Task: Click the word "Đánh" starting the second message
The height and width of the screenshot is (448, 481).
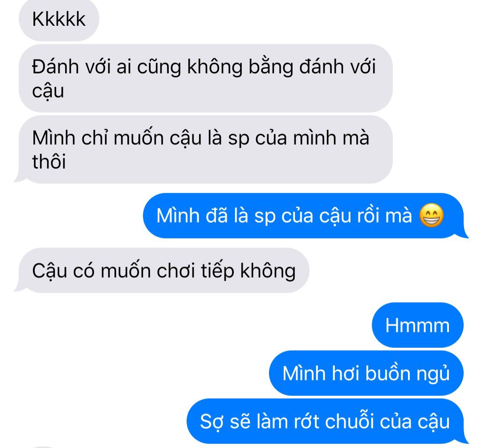Action: coord(55,66)
